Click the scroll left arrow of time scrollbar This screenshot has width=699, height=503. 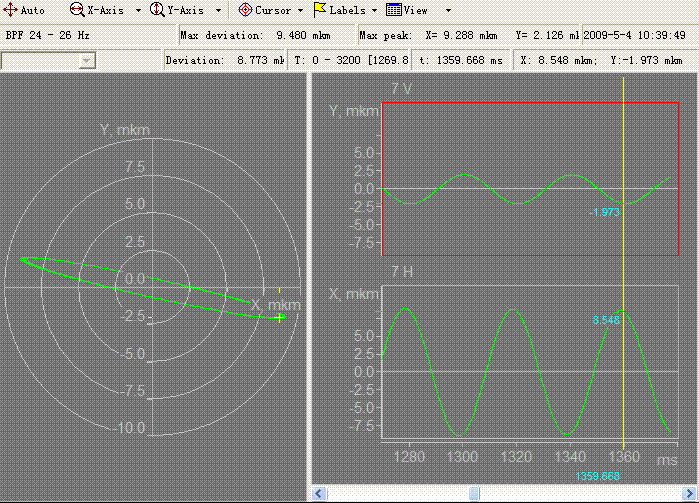click(319, 494)
